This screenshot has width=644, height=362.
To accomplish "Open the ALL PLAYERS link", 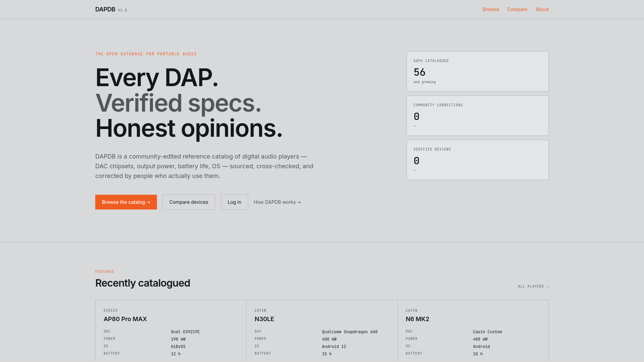I will point(533,286).
